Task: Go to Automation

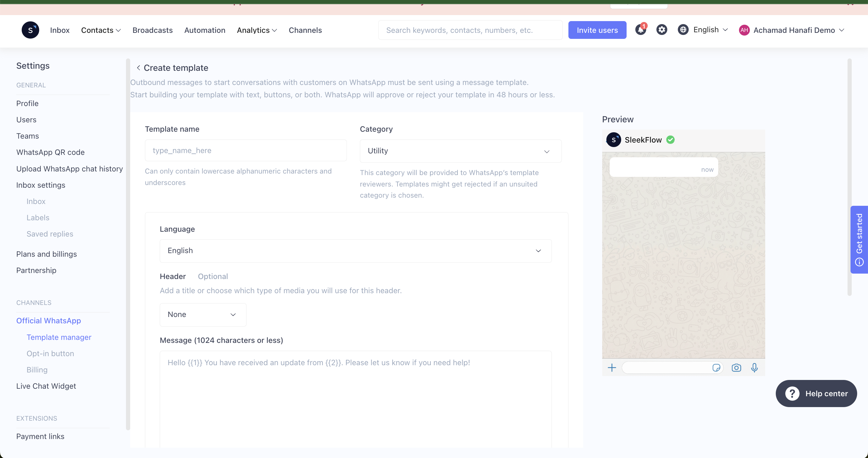Action: point(205,30)
